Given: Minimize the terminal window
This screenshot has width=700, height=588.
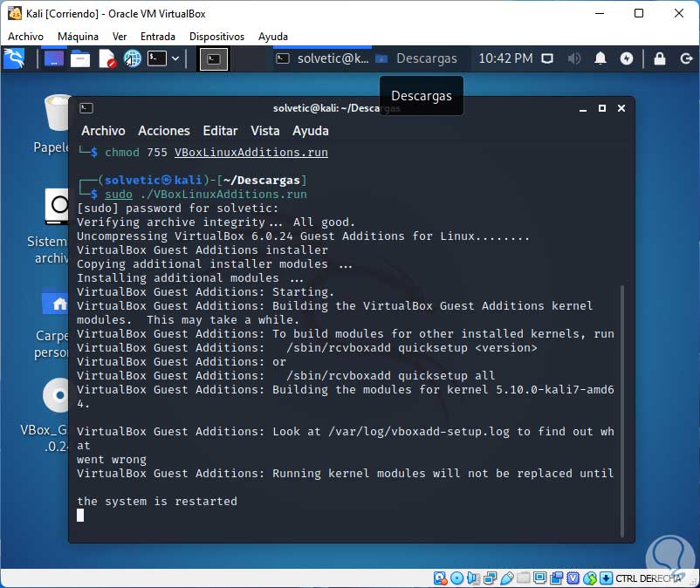Looking at the screenshot, I should point(582,108).
